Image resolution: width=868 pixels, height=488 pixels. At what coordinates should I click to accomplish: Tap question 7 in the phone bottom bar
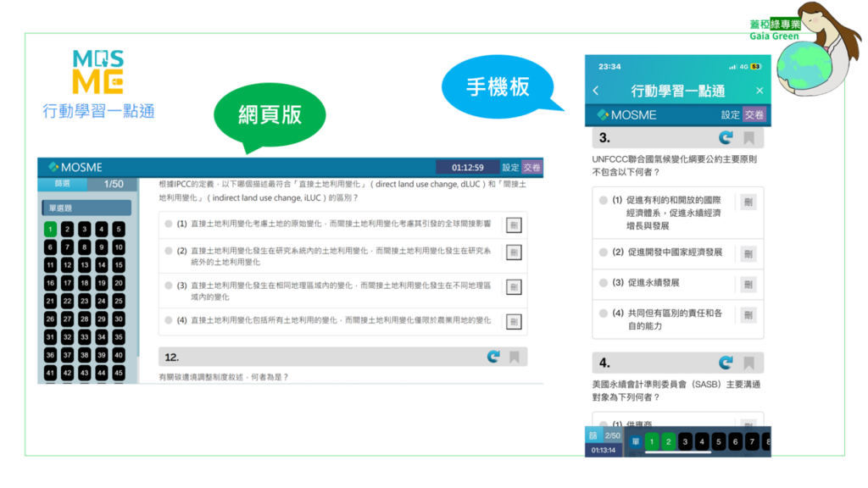point(752,441)
